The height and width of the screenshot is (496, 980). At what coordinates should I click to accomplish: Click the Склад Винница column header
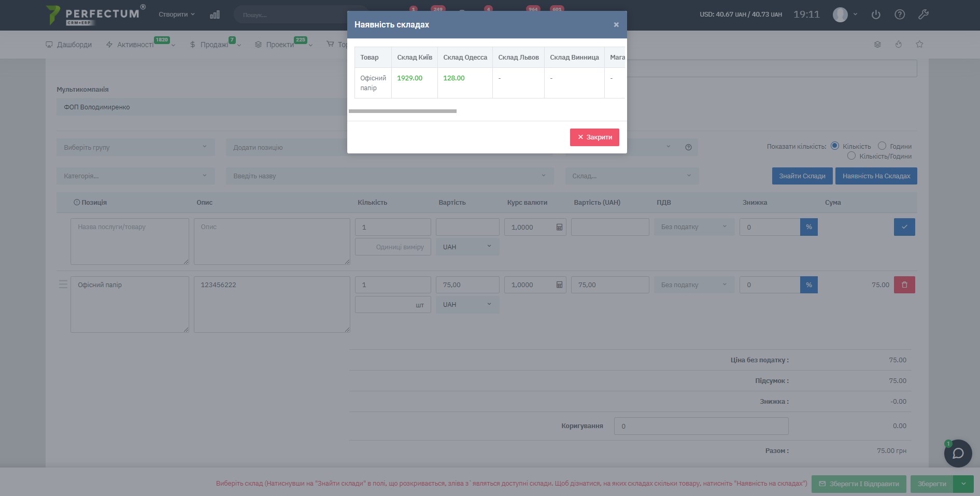click(x=574, y=58)
